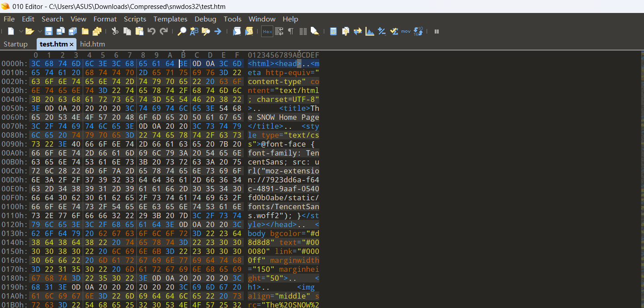Switch to the hid.htm tab
The image size is (644, 308).
93,44
